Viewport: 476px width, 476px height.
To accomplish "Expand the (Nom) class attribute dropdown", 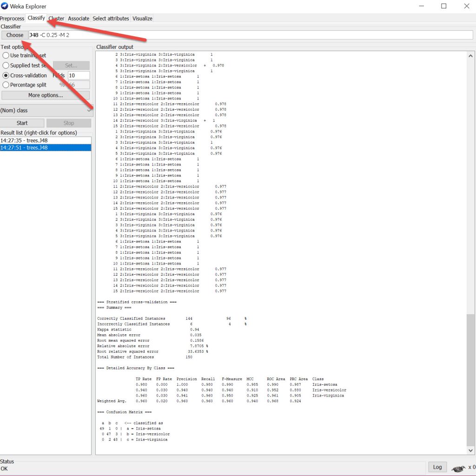I will pos(46,111).
